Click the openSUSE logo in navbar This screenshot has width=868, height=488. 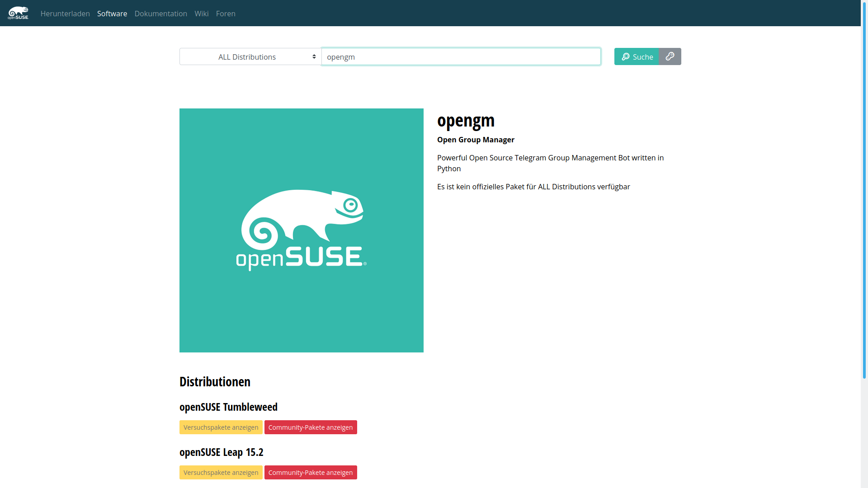click(x=18, y=13)
